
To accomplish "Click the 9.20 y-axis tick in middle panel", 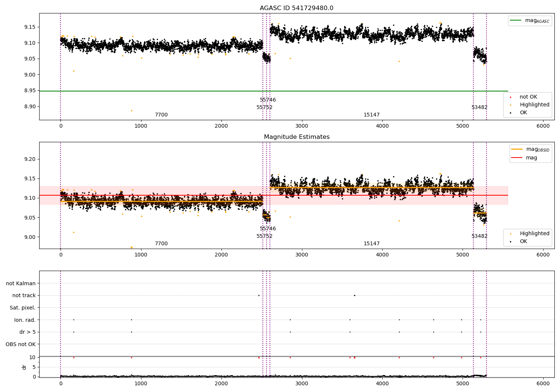I will [30, 159].
